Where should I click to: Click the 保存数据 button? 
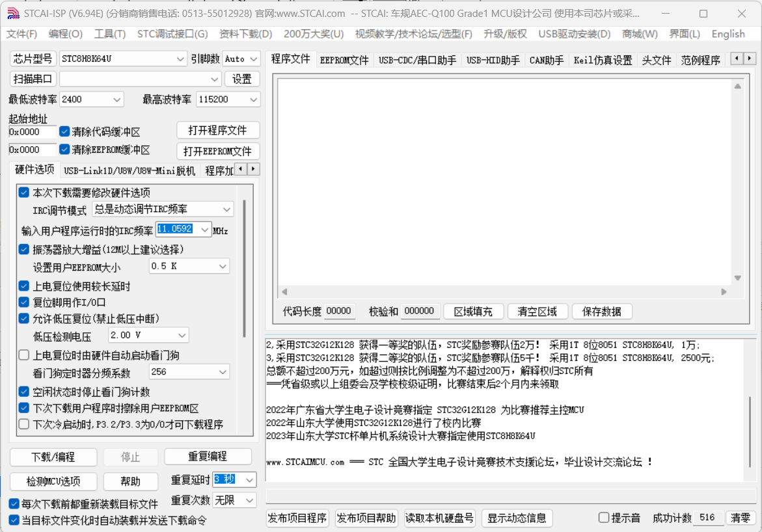pos(602,312)
